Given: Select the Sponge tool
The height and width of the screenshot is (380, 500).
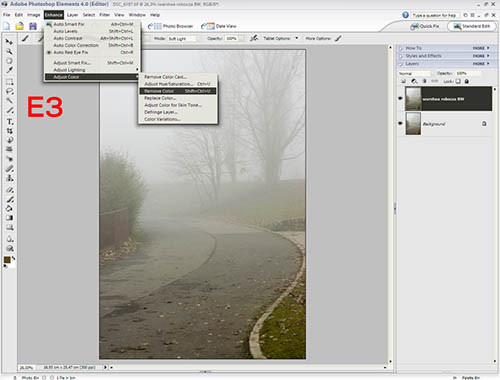Looking at the screenshot, I should (9, 249).
